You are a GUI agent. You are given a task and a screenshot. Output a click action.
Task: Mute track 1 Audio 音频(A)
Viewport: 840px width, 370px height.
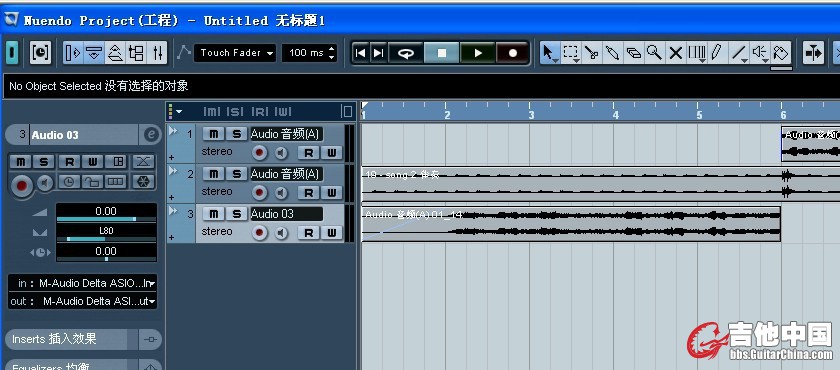pos(214,133)
